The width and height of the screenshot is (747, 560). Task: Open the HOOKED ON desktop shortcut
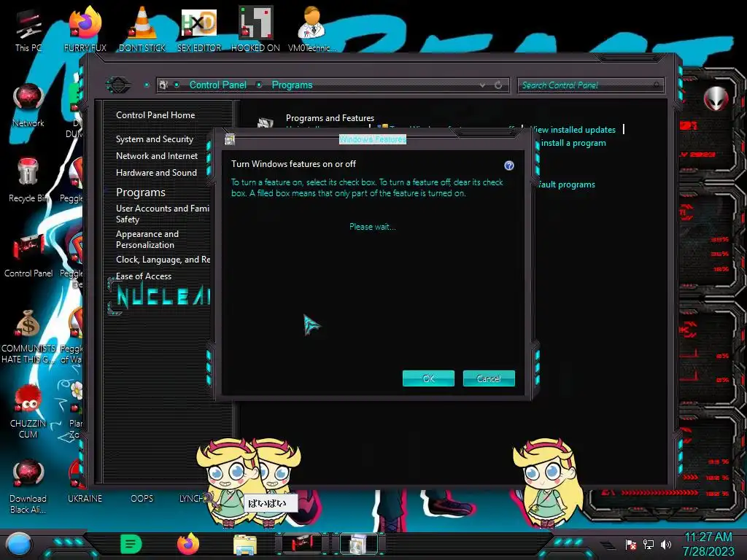pyautogui.click(x=255, y=29)
